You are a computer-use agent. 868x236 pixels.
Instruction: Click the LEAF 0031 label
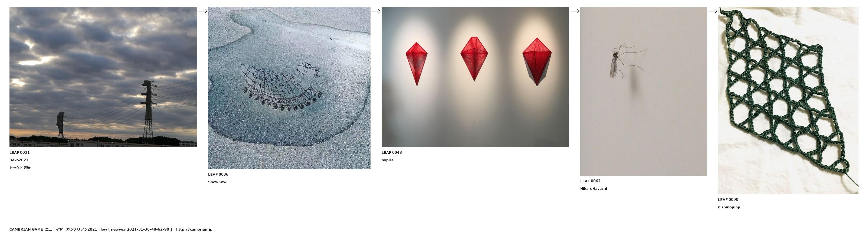(19, 152)
